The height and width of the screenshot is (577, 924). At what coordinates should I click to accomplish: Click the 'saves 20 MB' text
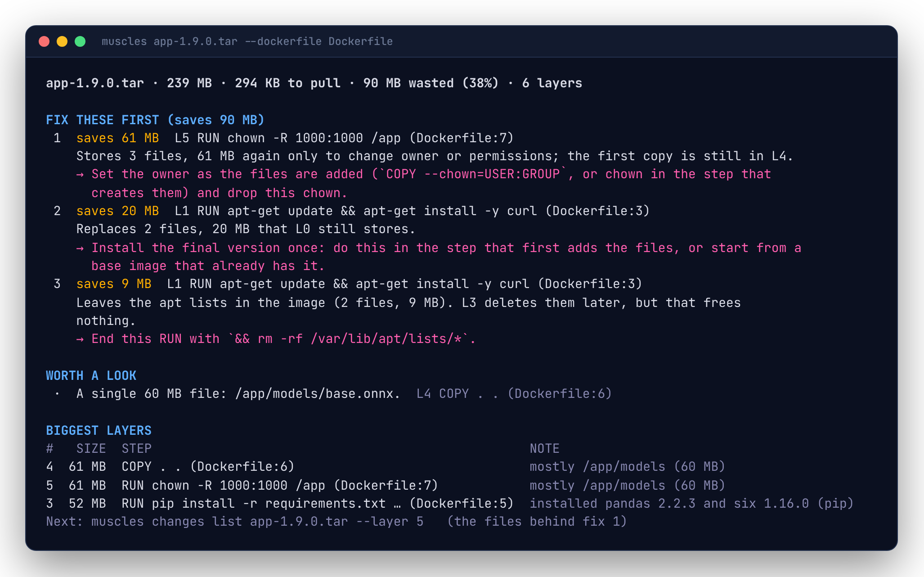(117, 211)
